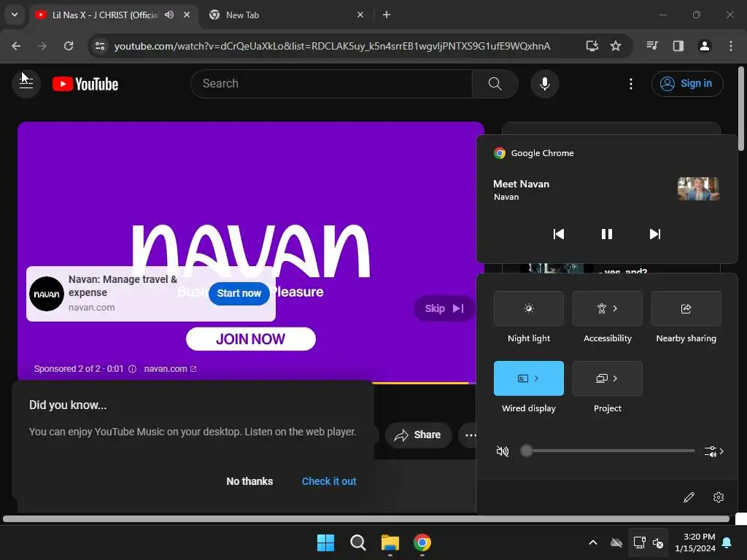Click JOIN NOW in the ad

click(251, 339)
